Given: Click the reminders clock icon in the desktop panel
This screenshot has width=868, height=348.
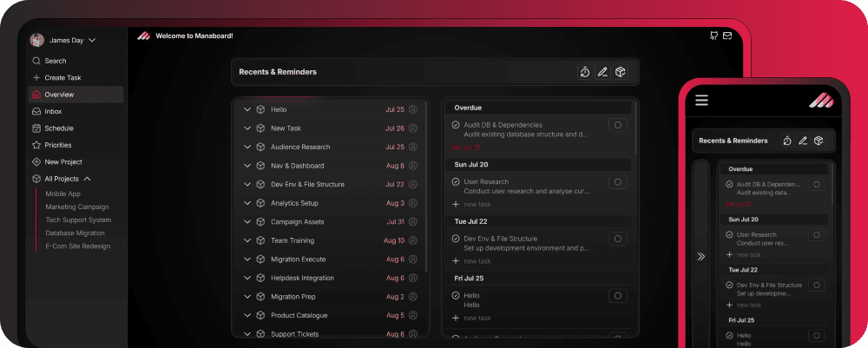Looking at the screenshot, I should pyautogui.click(x=584, y=72).
